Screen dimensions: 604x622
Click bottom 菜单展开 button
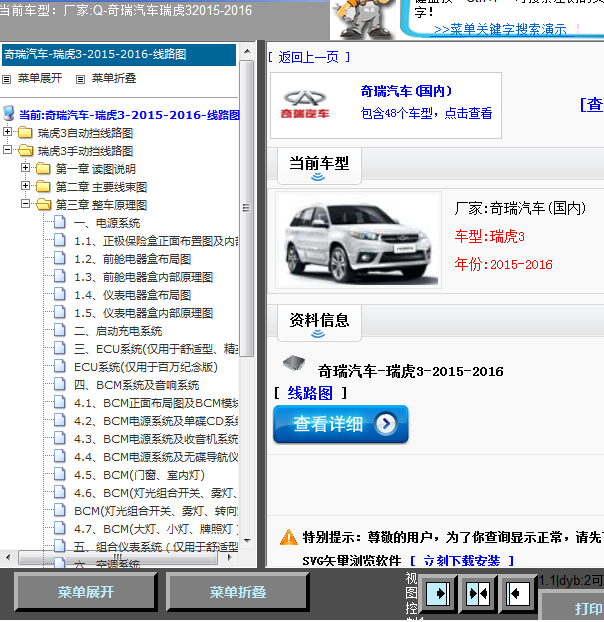[86, 592]
